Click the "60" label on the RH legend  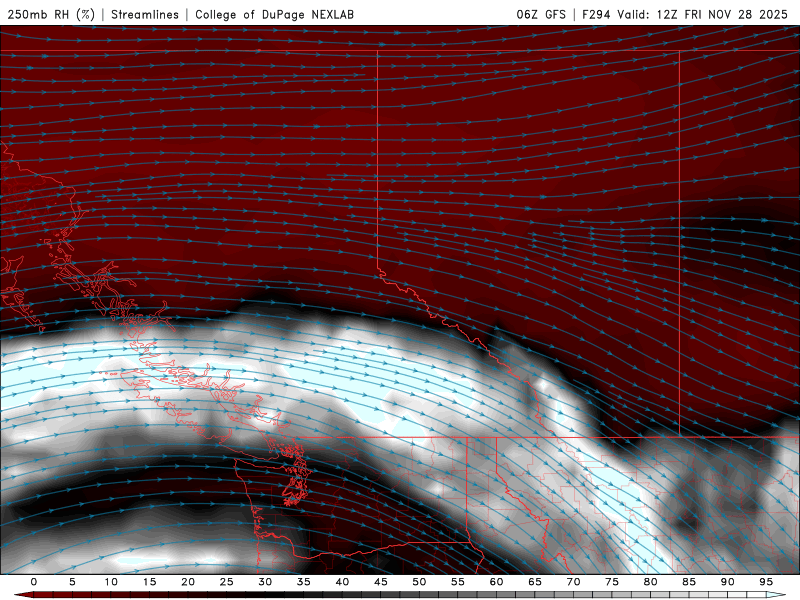[x=496, y=582]
